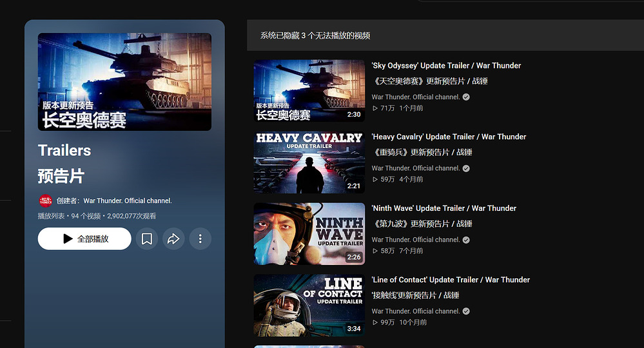This screenshot has width=644, height=348.
Task: Click the Trailers playlist heading
Action: tap(64, 151)
